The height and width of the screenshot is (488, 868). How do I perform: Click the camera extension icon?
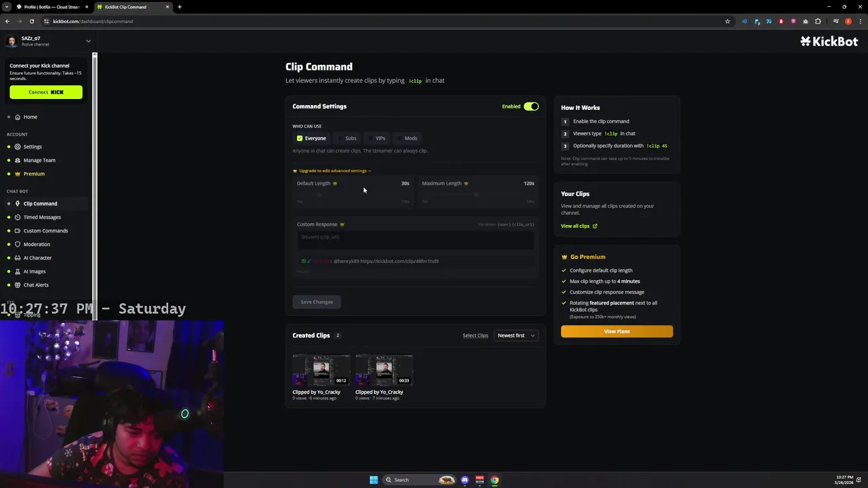click(x=805, y=21)
